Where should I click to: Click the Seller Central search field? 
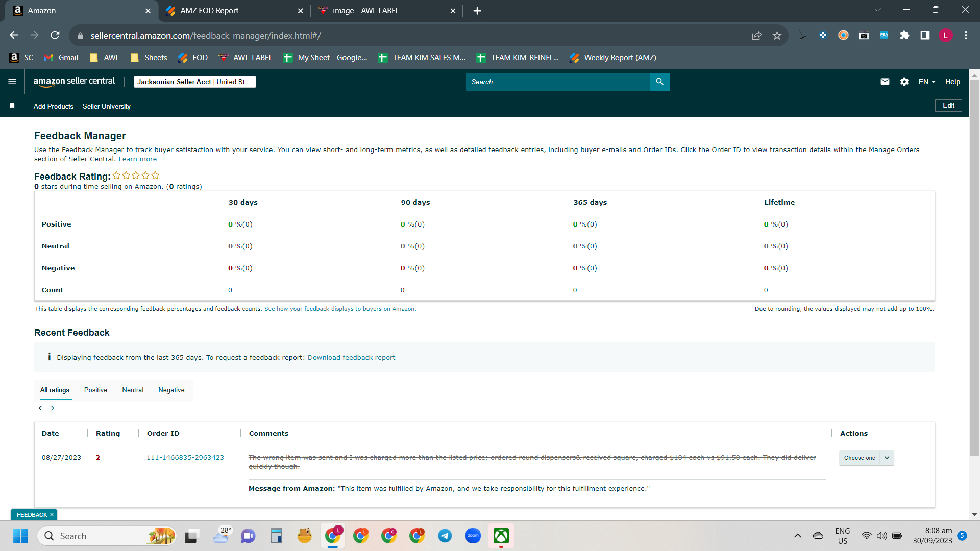(558, 82)
